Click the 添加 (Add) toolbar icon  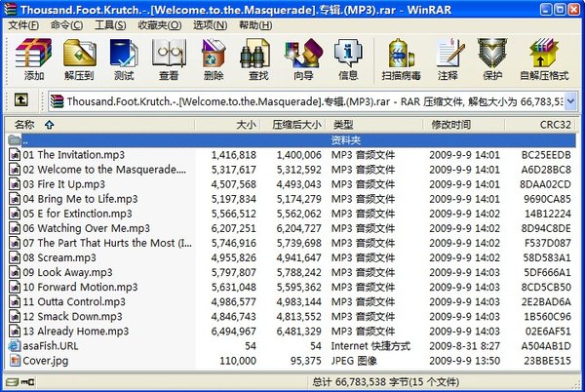click(33, 59)
